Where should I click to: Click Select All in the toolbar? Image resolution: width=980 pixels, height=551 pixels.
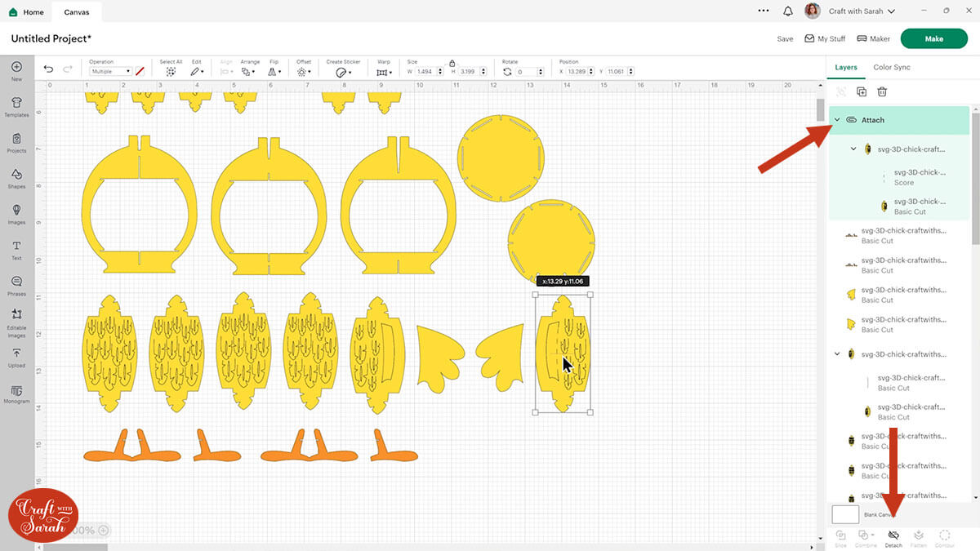(171, 71)
